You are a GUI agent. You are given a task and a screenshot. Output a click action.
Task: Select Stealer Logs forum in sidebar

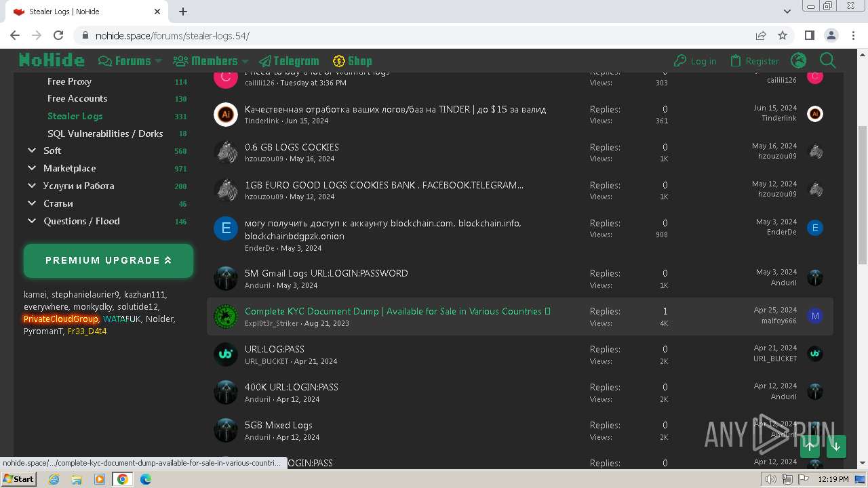pos(75,116)
